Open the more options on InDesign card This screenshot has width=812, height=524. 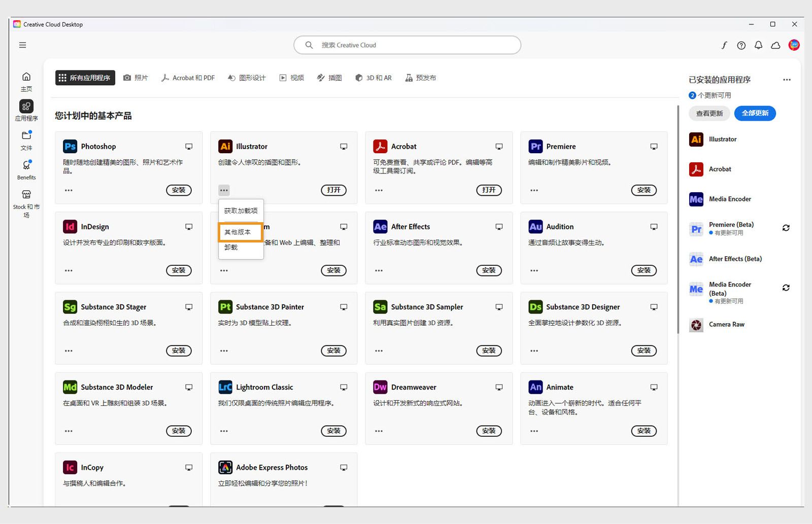(x=69, y=270)
